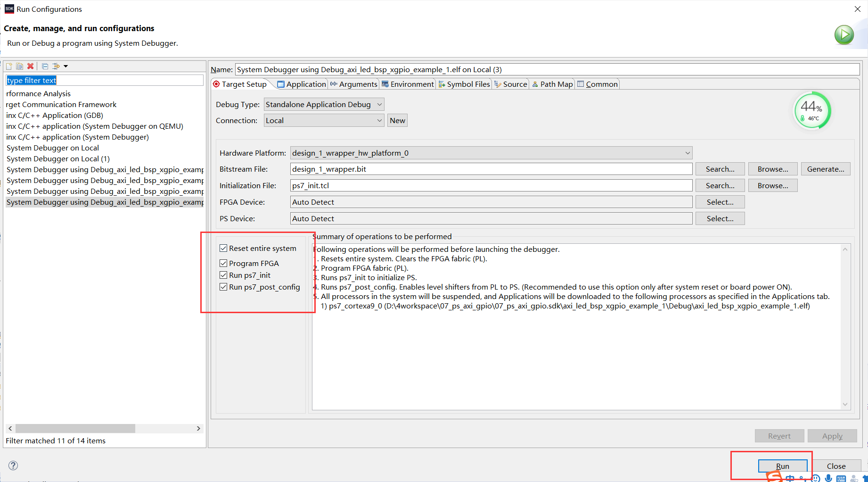The height and width of the screenshot is (482, 868).
Task: Open the Connection dropdown
Action: tap(324, 120)
